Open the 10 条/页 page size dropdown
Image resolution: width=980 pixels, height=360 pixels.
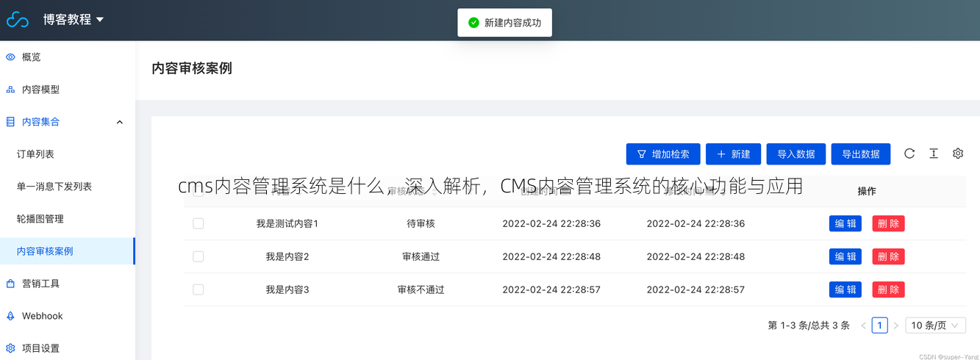(936, 325)
